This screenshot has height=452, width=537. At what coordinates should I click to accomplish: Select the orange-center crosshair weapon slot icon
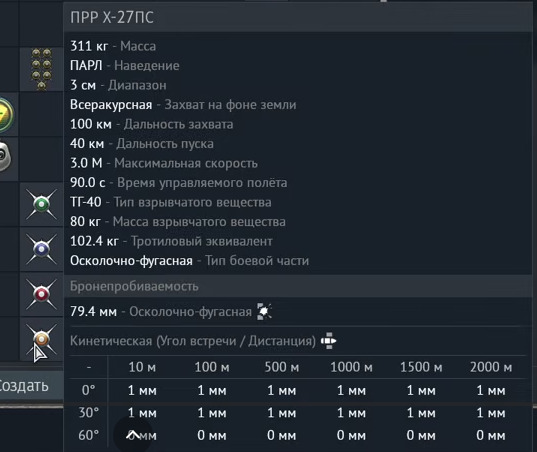coord(41,339)
